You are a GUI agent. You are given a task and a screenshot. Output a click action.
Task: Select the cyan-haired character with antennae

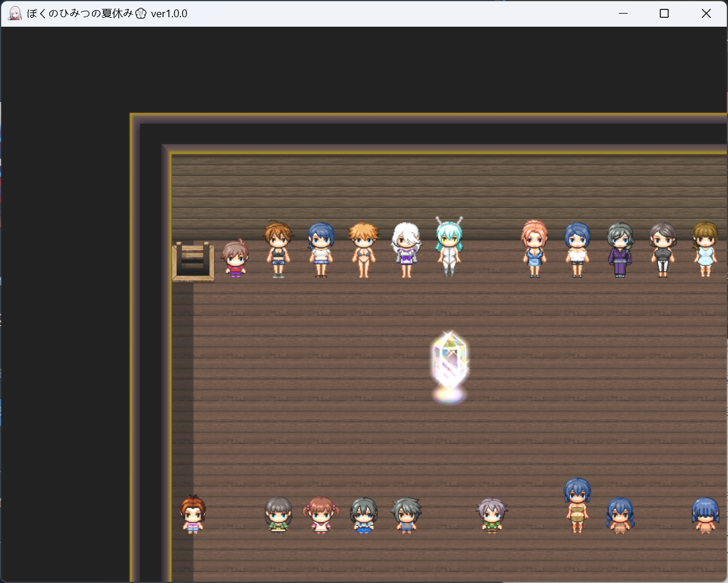[x=449, y=248]
